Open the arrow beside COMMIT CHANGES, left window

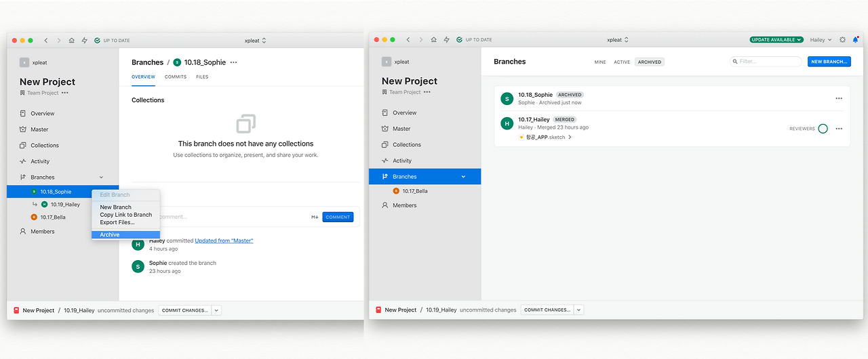click(x=216, y=310)
